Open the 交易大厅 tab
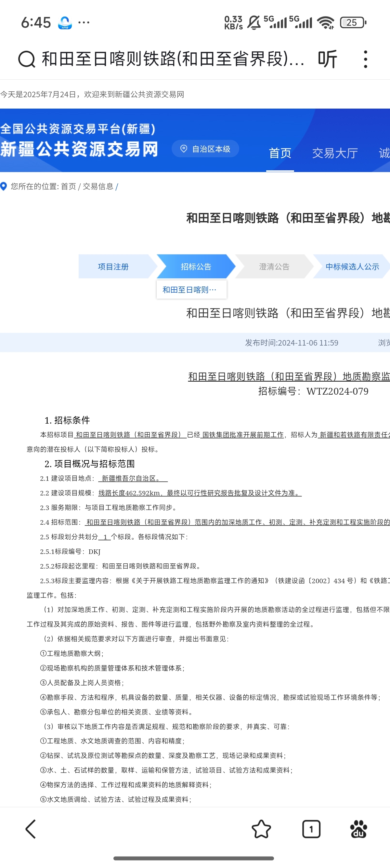 pyautogui.click(x=335, y=153)
